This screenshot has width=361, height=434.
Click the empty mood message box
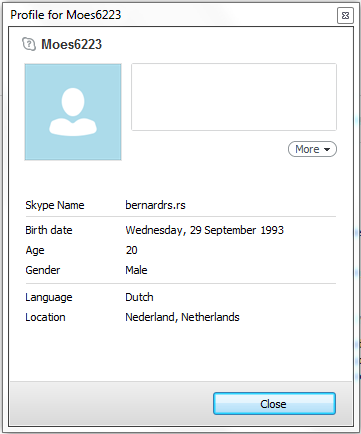(x=234, y=97)
